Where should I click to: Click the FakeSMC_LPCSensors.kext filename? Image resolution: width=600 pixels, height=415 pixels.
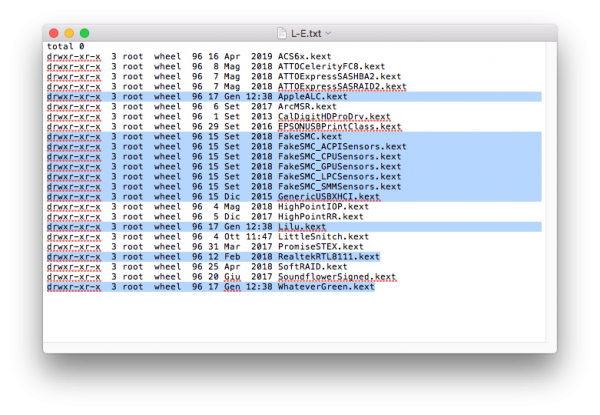(339, 177)
